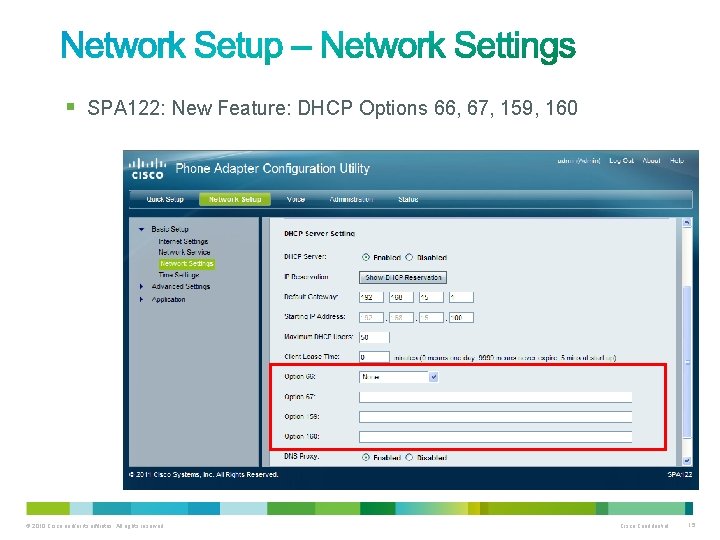The width and height of the screenshot is (720, 540).
Task: Open the Administration tab
Action: click(351, 199)
